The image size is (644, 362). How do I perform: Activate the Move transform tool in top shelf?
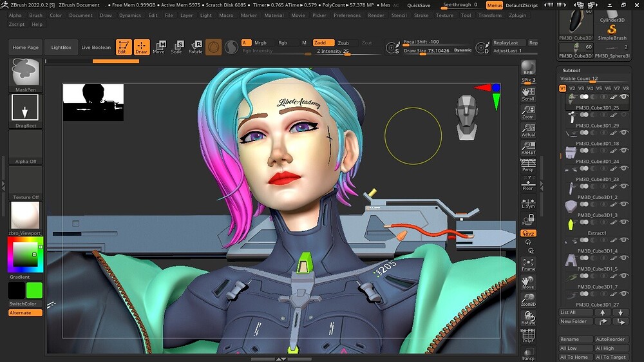[159, 47]
